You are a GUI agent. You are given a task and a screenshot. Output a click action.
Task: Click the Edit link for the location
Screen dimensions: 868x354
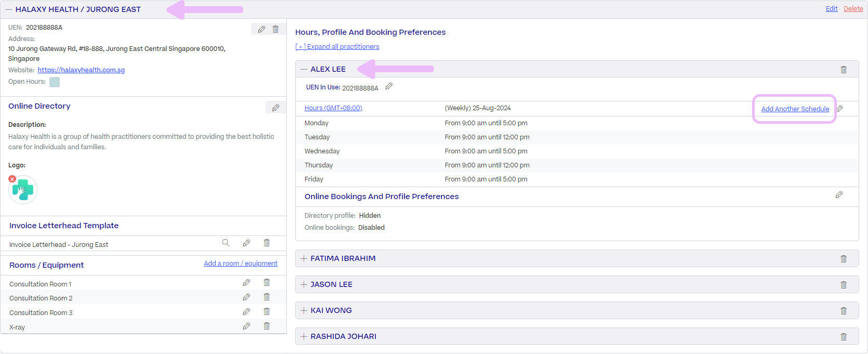pyautogui.click(x=832, y=9)
